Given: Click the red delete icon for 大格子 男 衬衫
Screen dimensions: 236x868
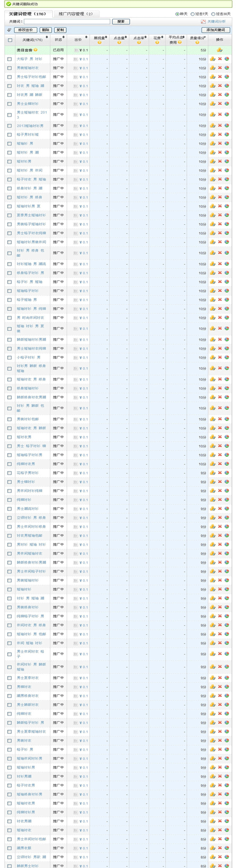Looking at the screenshot, I should point(219,59).
